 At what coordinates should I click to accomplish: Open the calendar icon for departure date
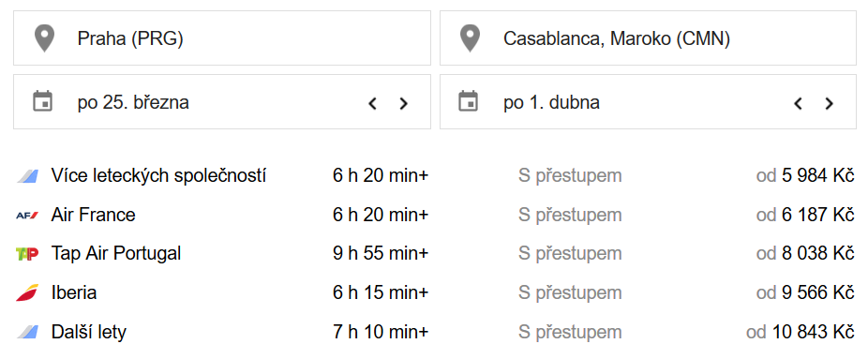tap(42, 102)
